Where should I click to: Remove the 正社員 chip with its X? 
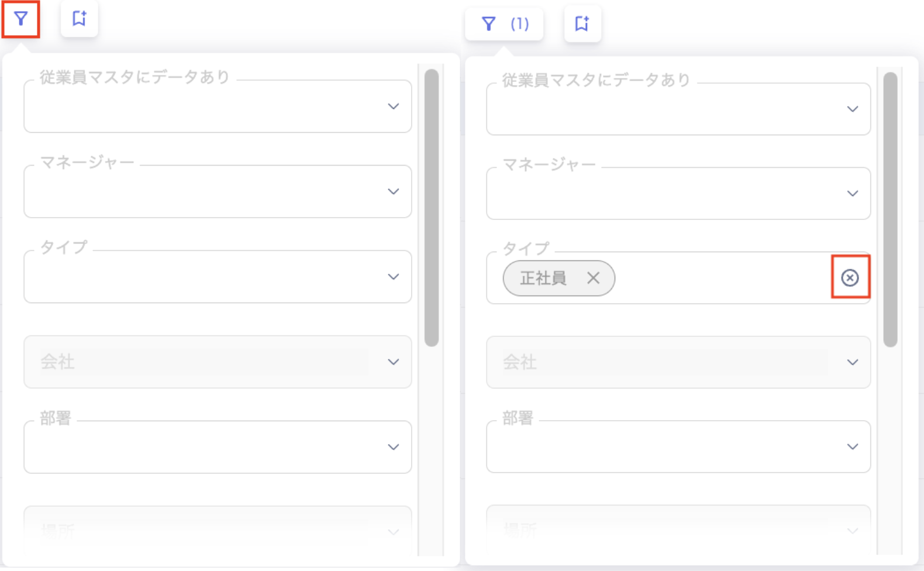click(593, 278)
